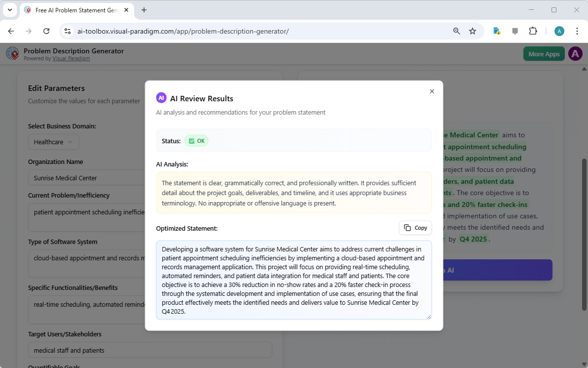Open the Chrome three-dot menu
Viewport: 588px width, 368px height.
tap(577, 31)
